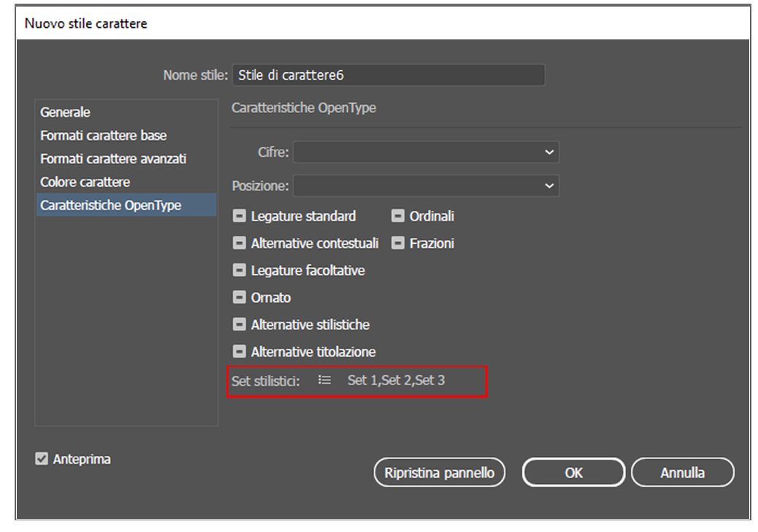Toggle the Legature standard checkbox
This screenshot has width=758, height=532.
tap(240, 216)
